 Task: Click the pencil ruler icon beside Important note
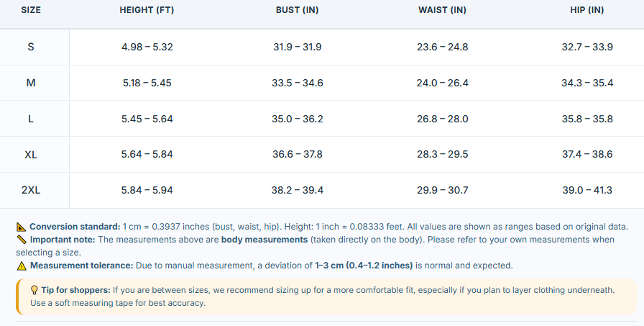tap(22, 240)
